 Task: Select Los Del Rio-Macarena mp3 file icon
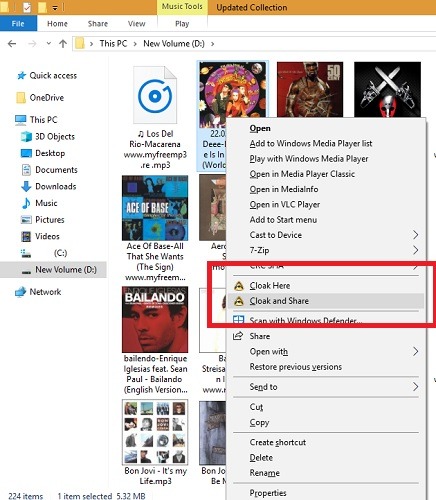[155, 95]
